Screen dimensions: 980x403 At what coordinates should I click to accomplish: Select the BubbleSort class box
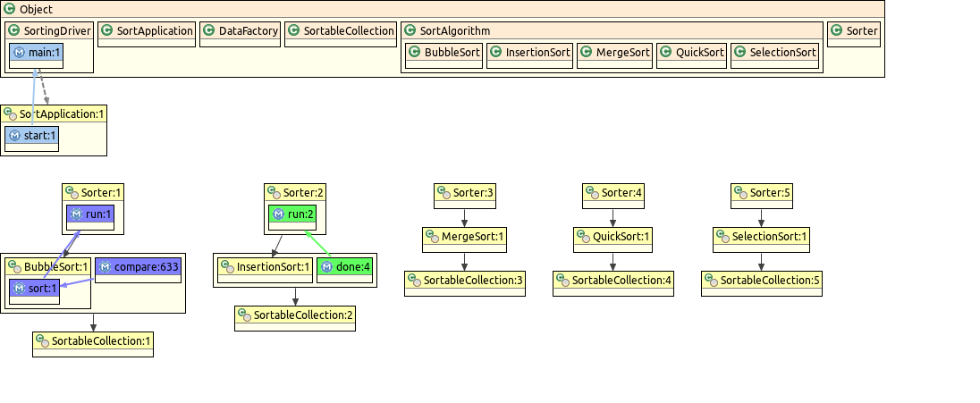click(x=444, y=53)
